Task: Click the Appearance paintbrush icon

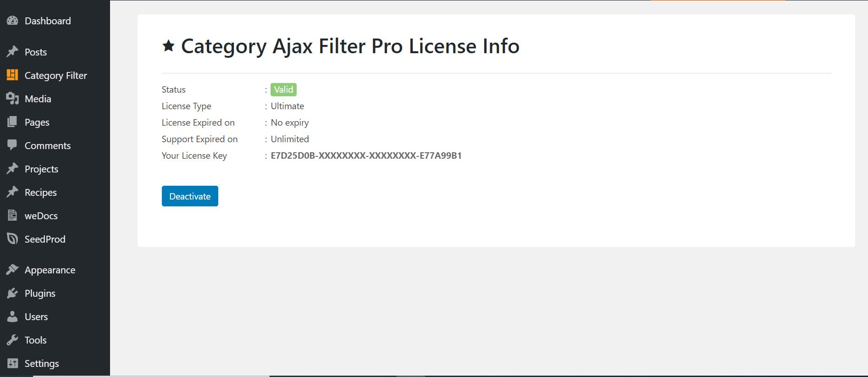Action: coord(12,270)
